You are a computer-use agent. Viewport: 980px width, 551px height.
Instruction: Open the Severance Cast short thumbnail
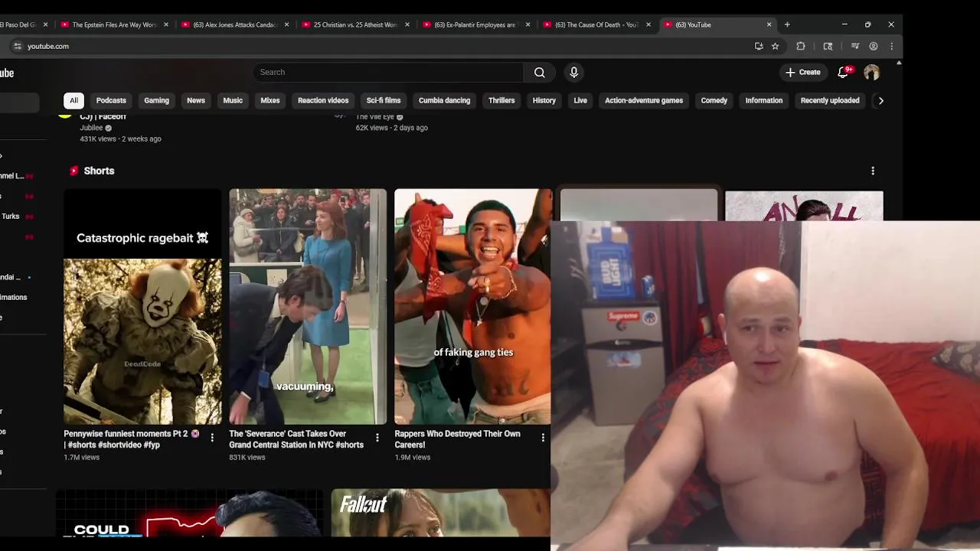308,307
